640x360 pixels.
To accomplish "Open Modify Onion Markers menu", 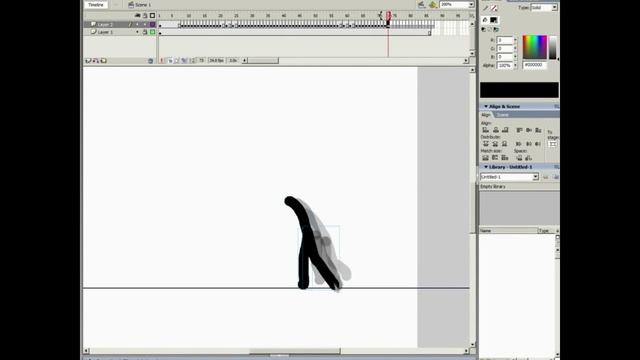I will (x=192, y=60).
